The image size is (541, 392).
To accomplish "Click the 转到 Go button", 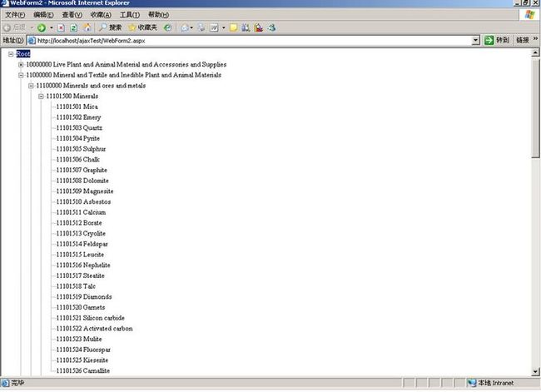I will point(497,40).
